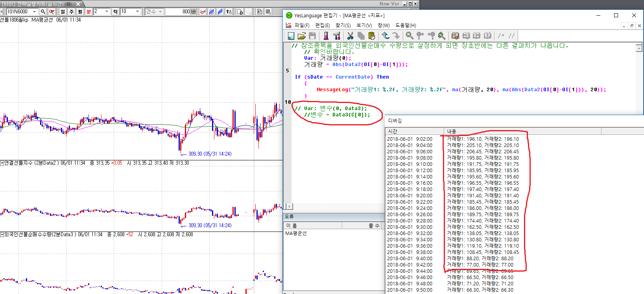Open the 101N6000 symbol code dropdown

(35, 12)
